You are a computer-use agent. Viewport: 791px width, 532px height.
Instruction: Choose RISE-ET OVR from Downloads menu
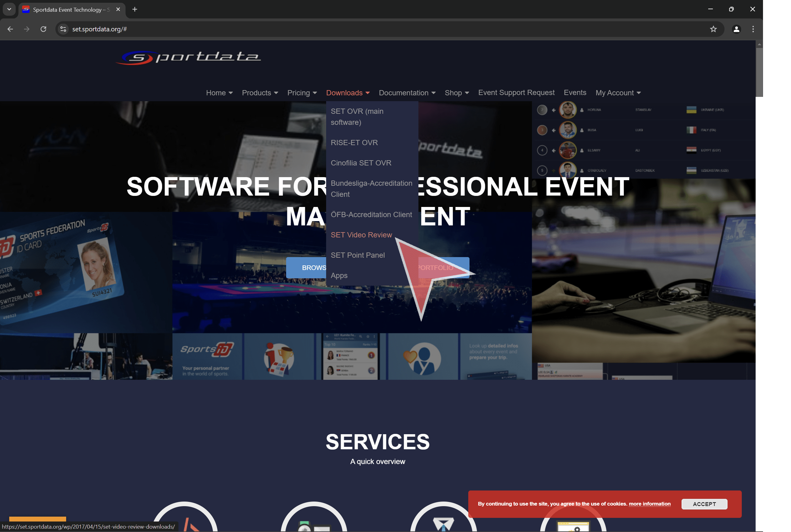(x=354, y=142)
